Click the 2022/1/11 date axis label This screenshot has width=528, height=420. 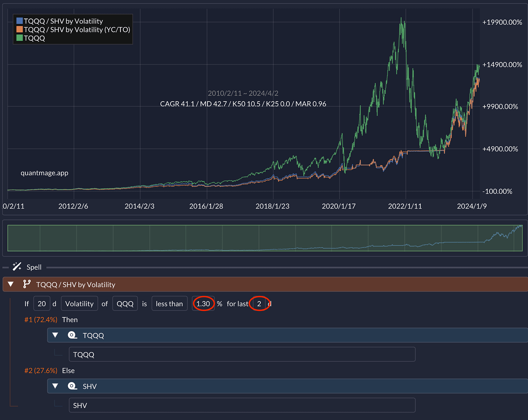click(x=405, y=206)
